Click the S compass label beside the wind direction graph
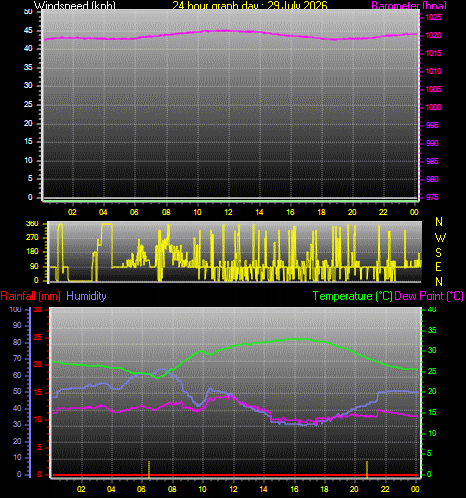Screen dimensions: 466x498 tap(439, 253)
